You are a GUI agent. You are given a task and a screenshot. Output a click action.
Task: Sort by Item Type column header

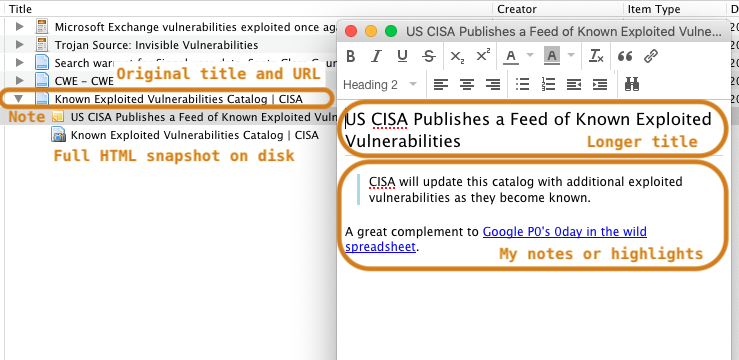click(x=654, y=9)
